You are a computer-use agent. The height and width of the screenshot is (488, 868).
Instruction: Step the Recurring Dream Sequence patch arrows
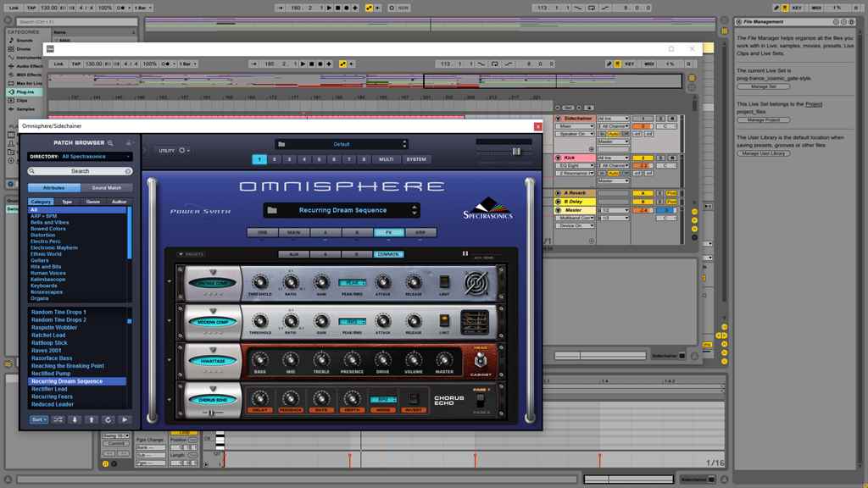coord(414,210)
